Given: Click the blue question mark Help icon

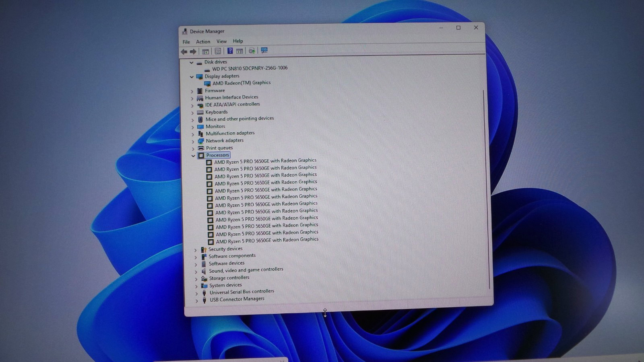Looking at the screenshot, I should [x=230, y=51].
